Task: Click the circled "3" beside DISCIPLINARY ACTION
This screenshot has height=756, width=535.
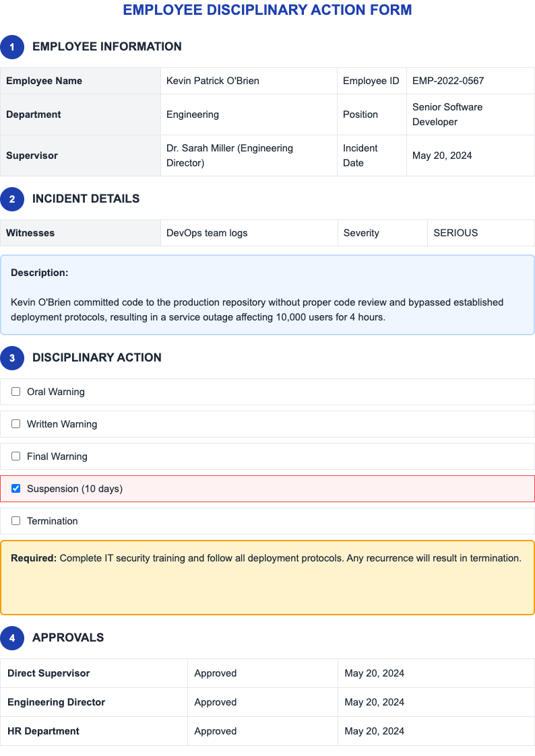Action: (x=12, y=358)
